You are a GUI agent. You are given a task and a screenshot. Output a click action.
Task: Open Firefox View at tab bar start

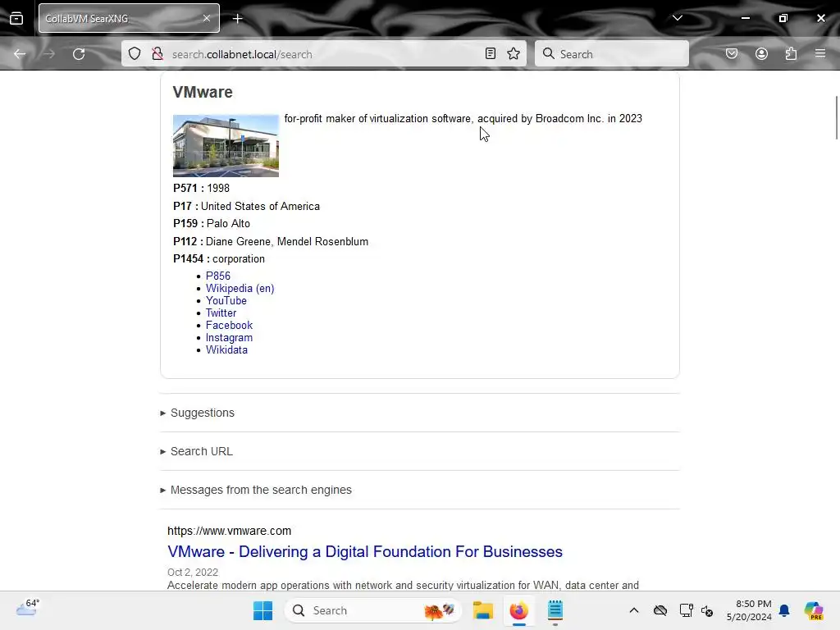16,18
